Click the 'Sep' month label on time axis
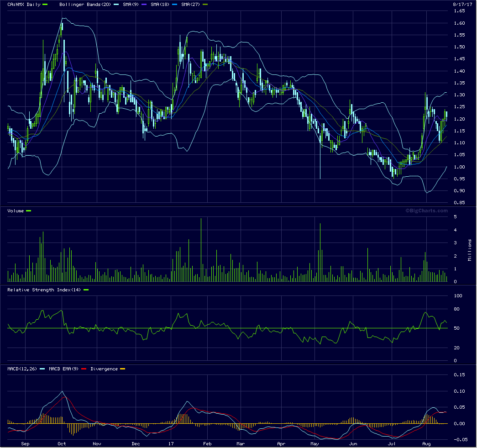This screenshot has height=448, width=477. tap(25, 444)
